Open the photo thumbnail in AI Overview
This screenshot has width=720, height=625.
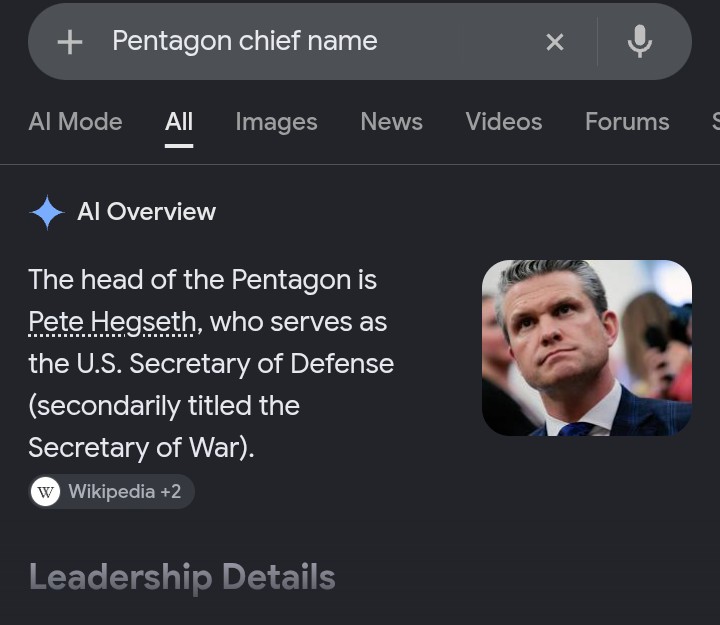coord(587,348)
